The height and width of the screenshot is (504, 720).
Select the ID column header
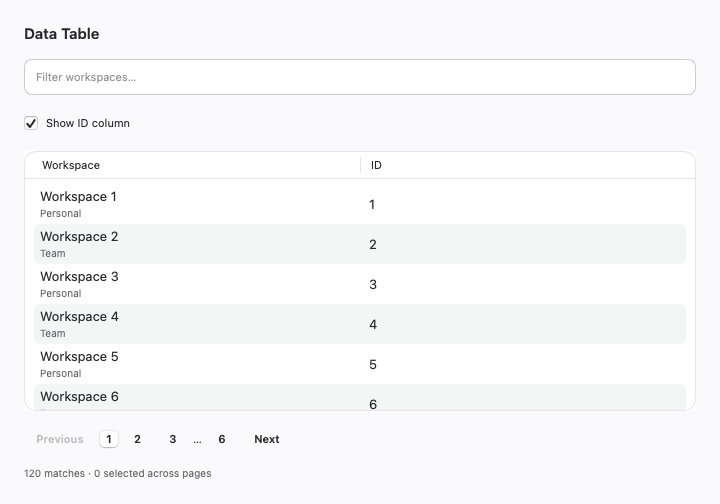click(x=376, y=165)
